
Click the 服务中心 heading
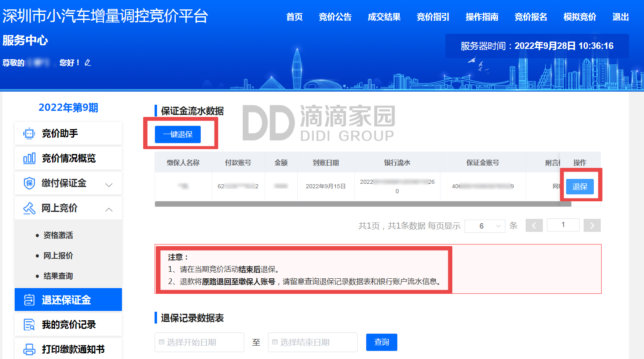25,40
